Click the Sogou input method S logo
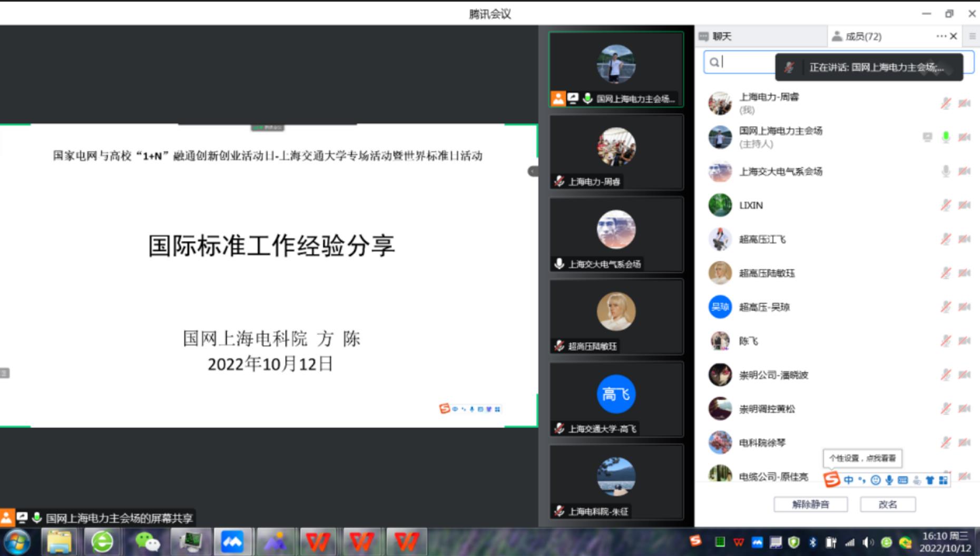Viewport: 980px width, 556px height. pos(831,480)
